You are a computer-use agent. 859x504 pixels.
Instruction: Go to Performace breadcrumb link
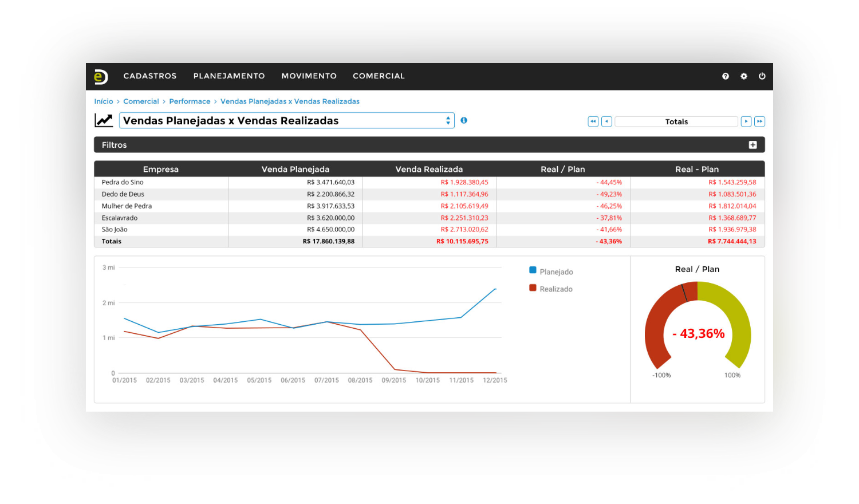pyautogui.click(x=190, y=101)
